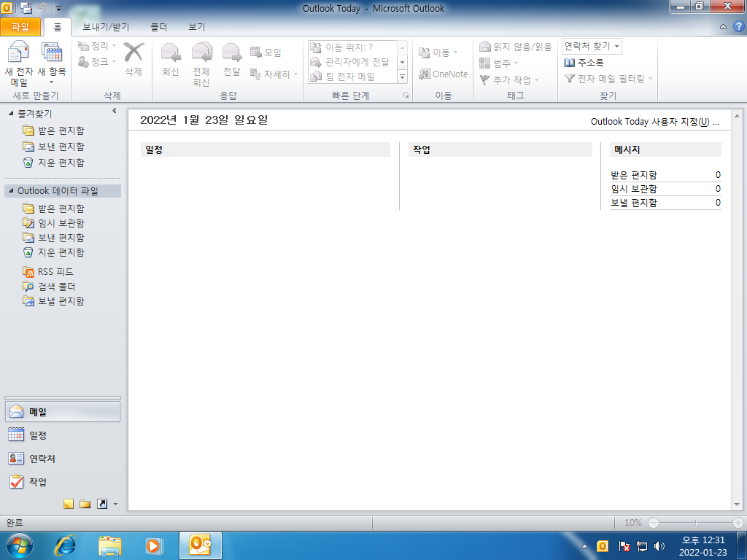Screen dimensions: 747x560
Task: Open the 이동 move dropdown
Action: click(x=438, y=52)
